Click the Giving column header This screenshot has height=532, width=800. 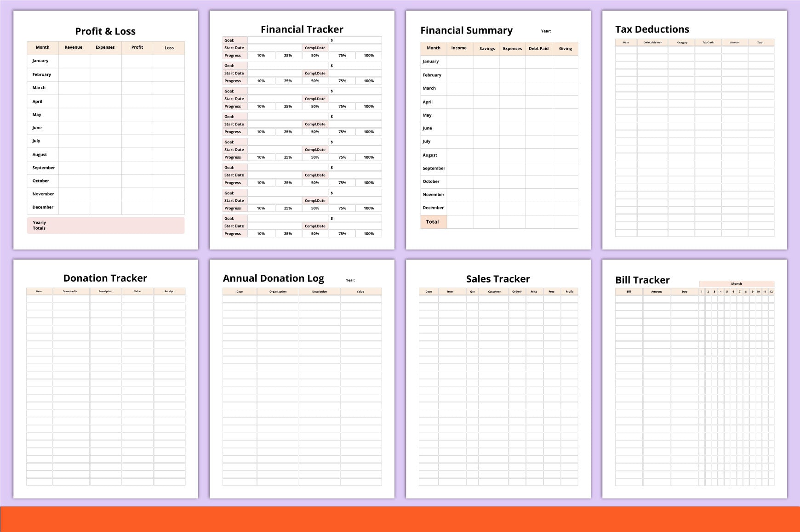[565, 48]
